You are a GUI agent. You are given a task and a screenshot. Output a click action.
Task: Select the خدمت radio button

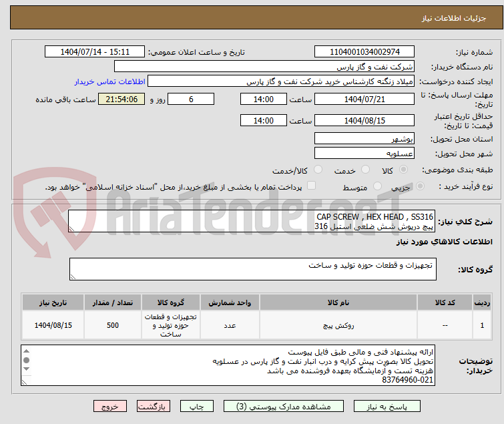coord(365,170)
